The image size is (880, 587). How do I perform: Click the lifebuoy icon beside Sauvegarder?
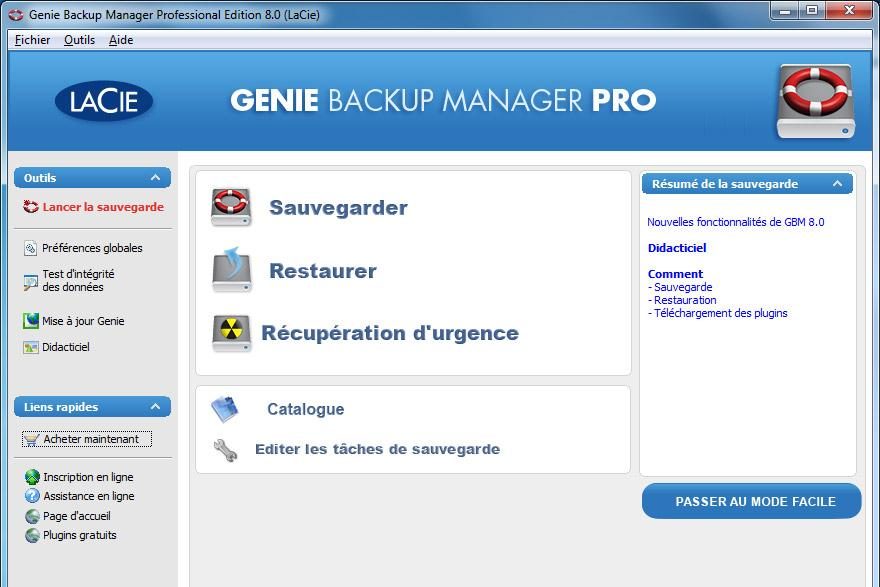231,207
